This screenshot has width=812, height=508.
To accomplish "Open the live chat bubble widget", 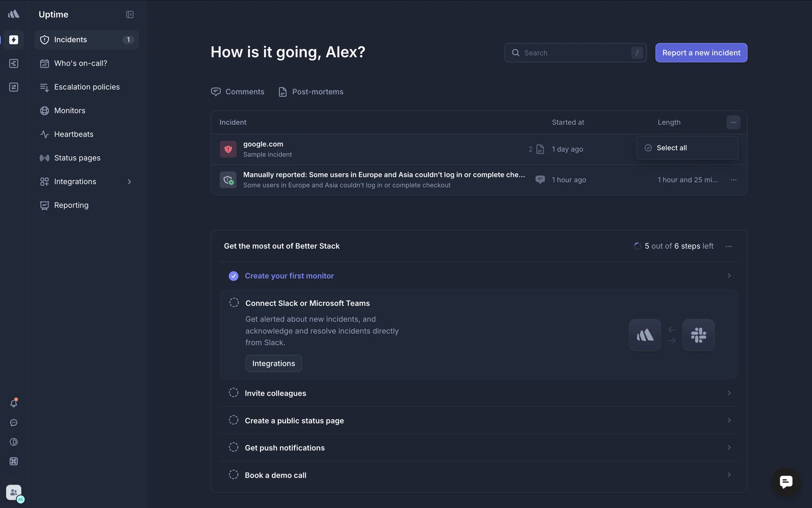I will pyautogui.click(x=786, y=482).
